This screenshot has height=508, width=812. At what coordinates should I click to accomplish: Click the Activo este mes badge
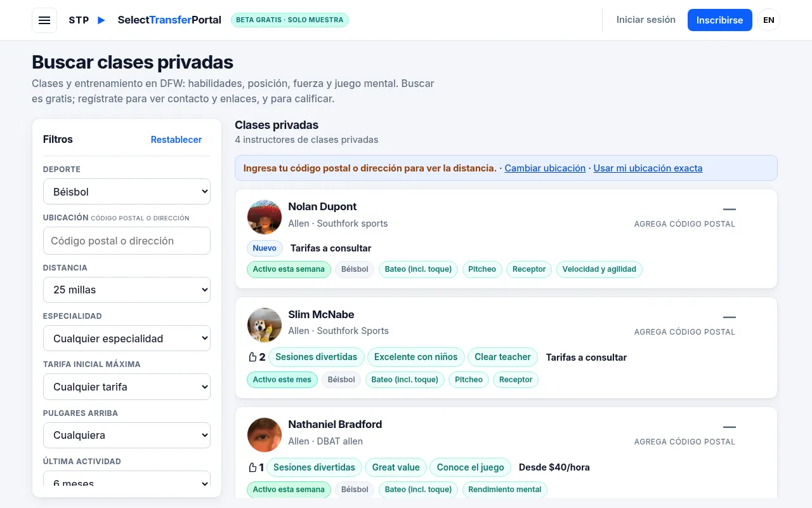pos(282,380)
